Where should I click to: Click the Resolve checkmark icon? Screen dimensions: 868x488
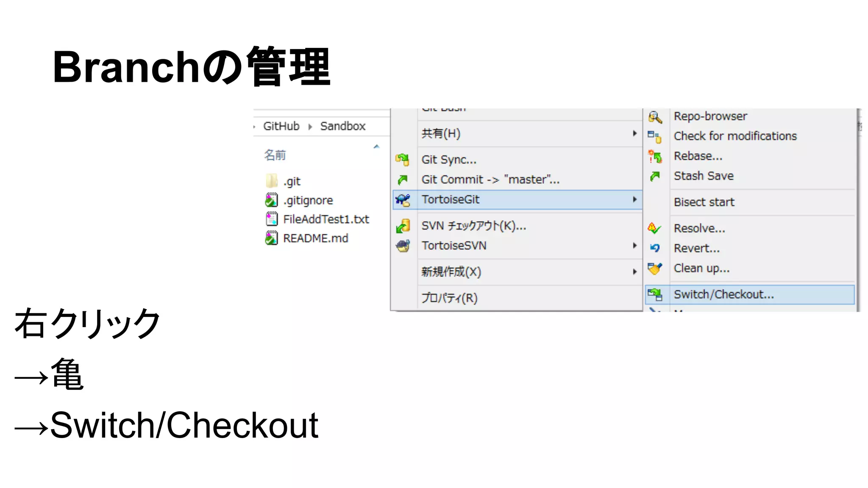(x=654, y=228)
